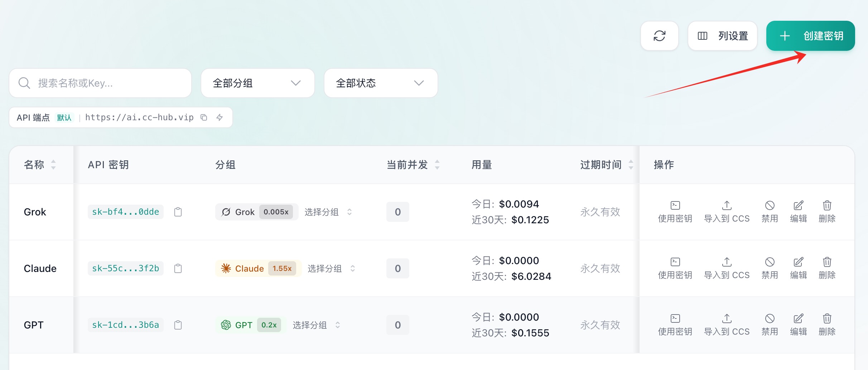This screenshot has height=370, width=868.
Task: Sort by 过期时间 column
Action: pyautogui.click(x=631, y=165)
